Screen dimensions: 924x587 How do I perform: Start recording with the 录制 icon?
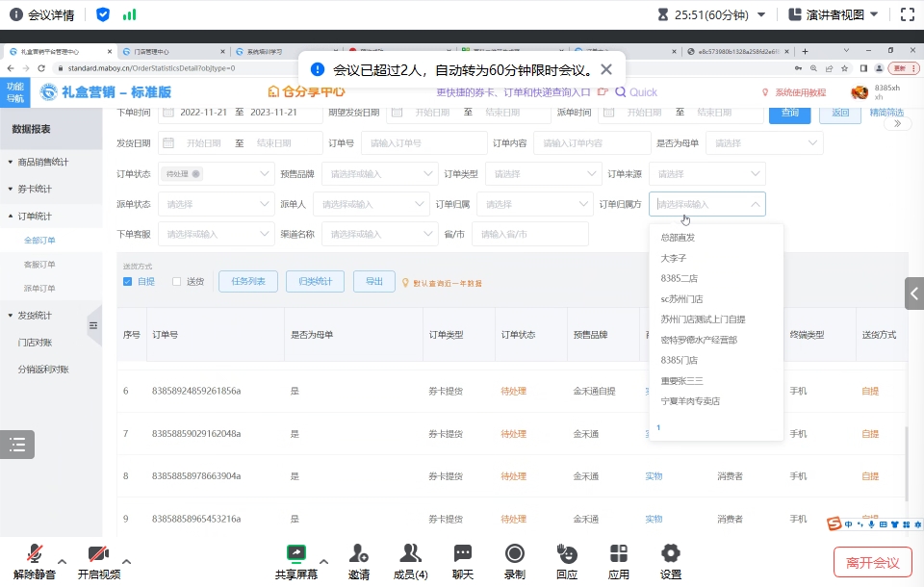515,554
